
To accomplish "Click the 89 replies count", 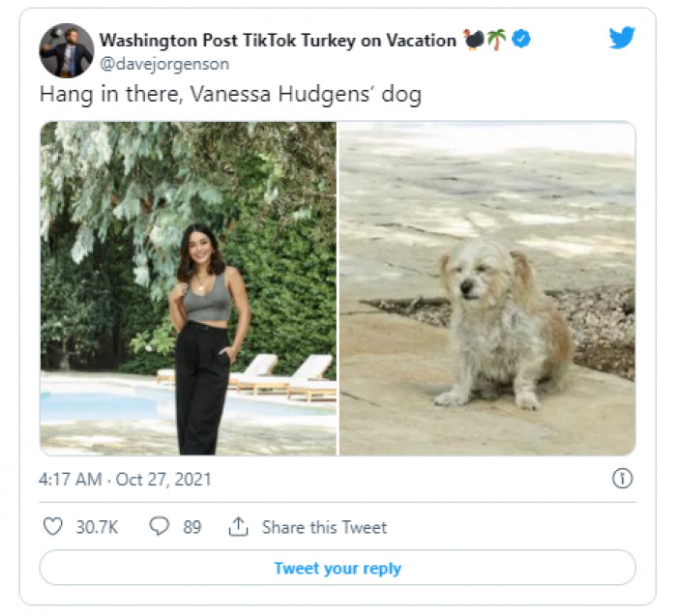I will 192,527.
